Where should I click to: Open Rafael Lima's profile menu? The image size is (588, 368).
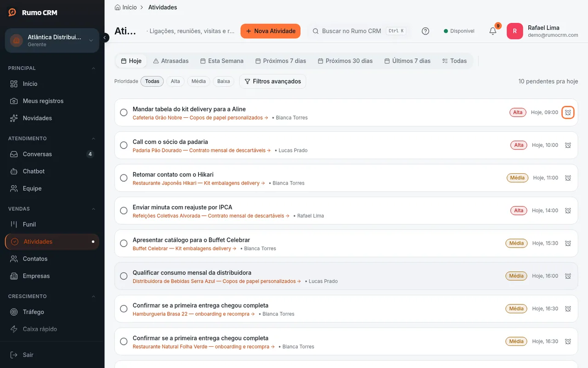[x=543, y=31]
